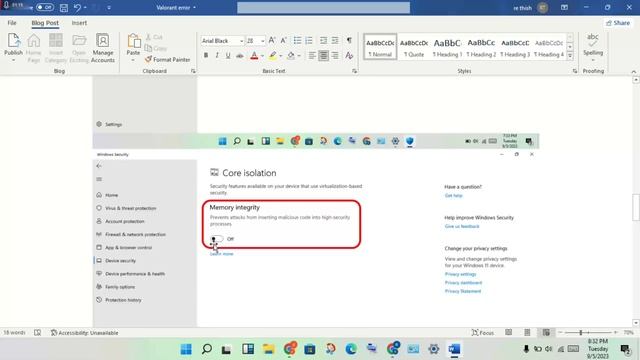Image resolution: width=640 pixels, height=360 pixels.
Task: Increase the font size
Action: (x=272, y=40)
